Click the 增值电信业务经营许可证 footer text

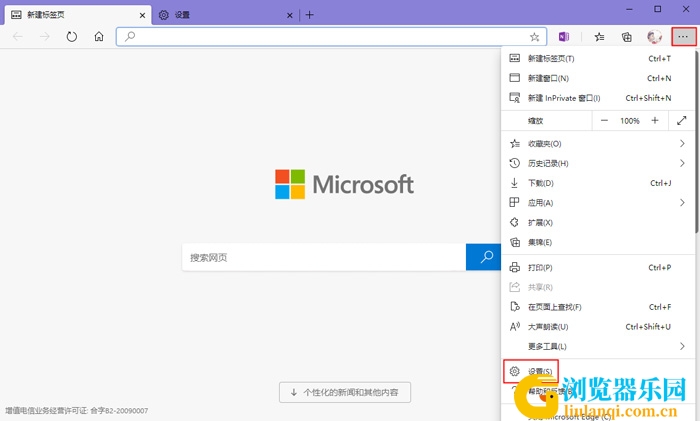(77, 411)
